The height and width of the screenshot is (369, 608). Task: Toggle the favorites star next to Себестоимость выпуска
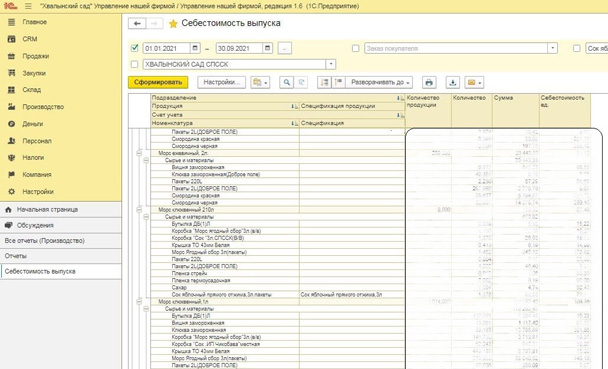[x=173, y=24]
